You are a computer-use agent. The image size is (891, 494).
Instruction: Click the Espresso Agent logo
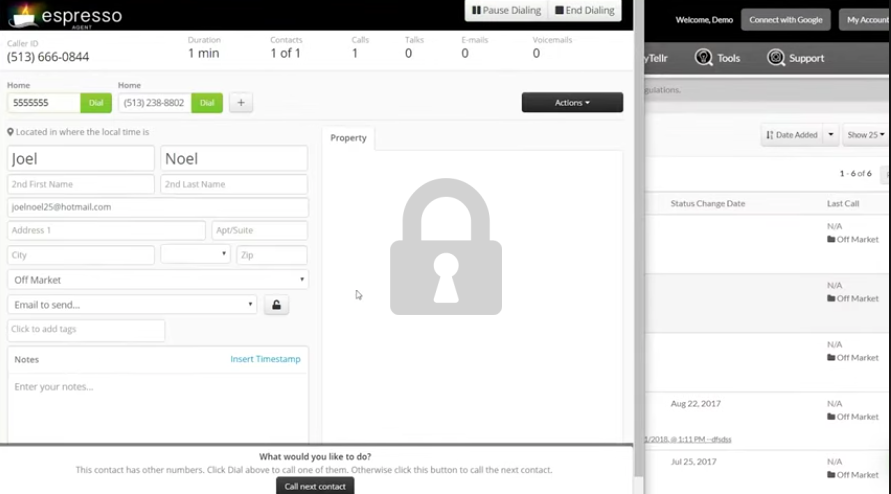tap(65, 17)
